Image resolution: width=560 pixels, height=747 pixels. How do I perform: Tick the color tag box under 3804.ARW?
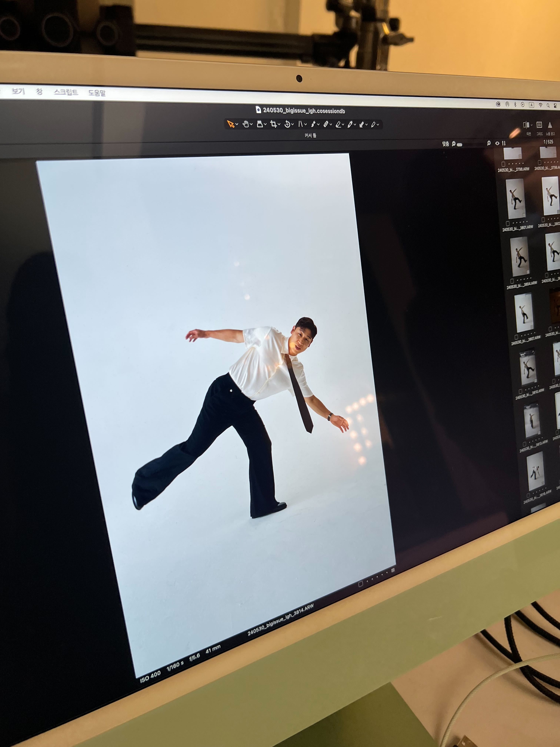512,281
